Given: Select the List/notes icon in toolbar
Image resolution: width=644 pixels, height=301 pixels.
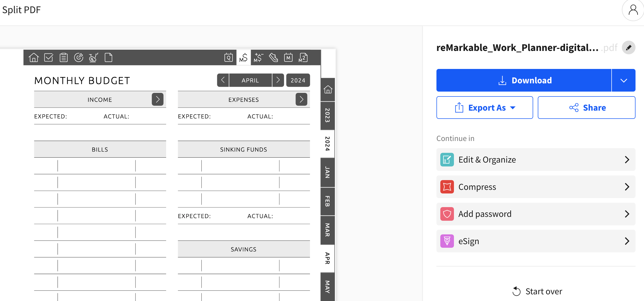Looking at the screenshot, I should point(63,57).
